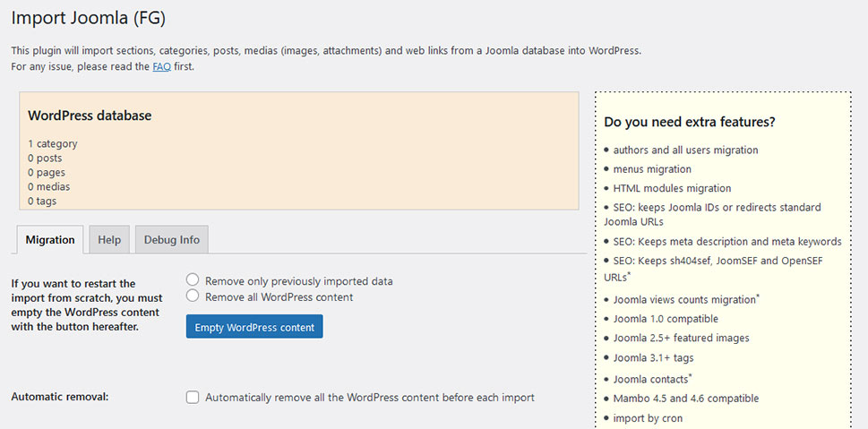Enable automatic removal before each import
The height and width of the screenshot is (429, 868).
click(x=193, y=397)
